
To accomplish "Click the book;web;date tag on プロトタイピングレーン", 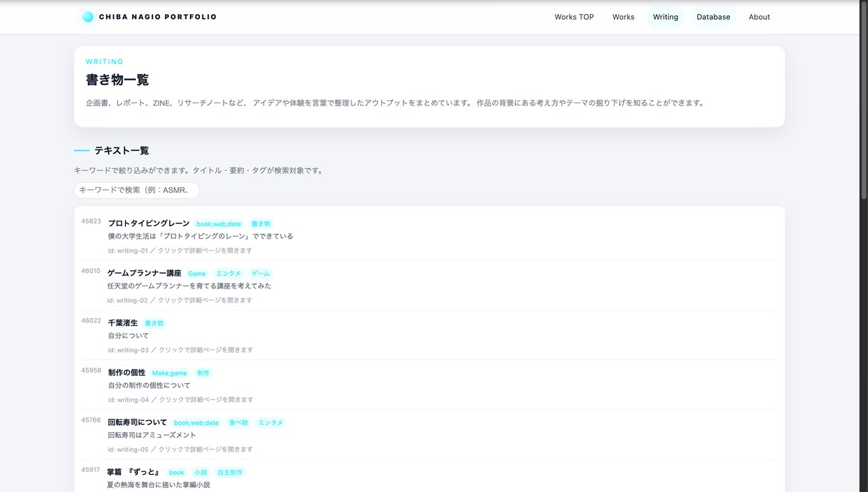I will click(218, 224).
